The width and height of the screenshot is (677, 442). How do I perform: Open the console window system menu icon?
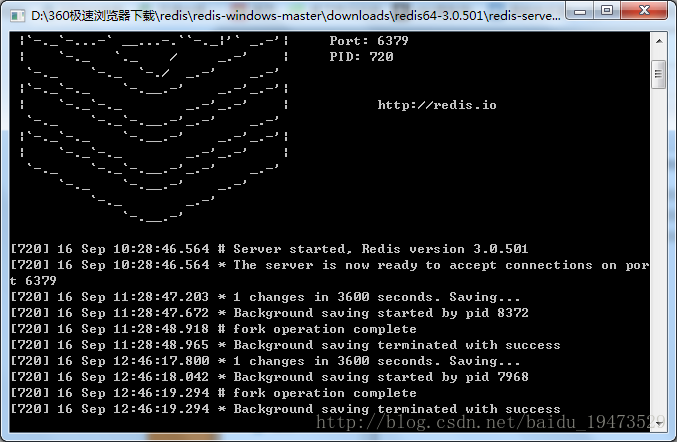point(17,16)
